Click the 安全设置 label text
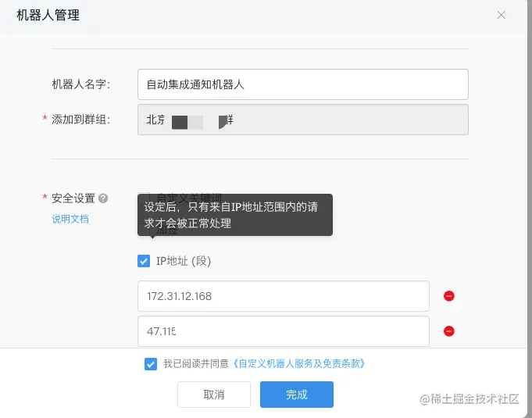Viewport: 532px width, 418px height. click(73, 198)
